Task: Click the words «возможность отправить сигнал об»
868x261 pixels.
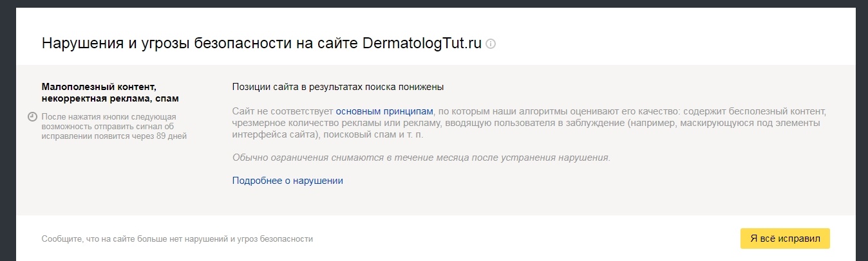Action: click(x=109, y=127)
